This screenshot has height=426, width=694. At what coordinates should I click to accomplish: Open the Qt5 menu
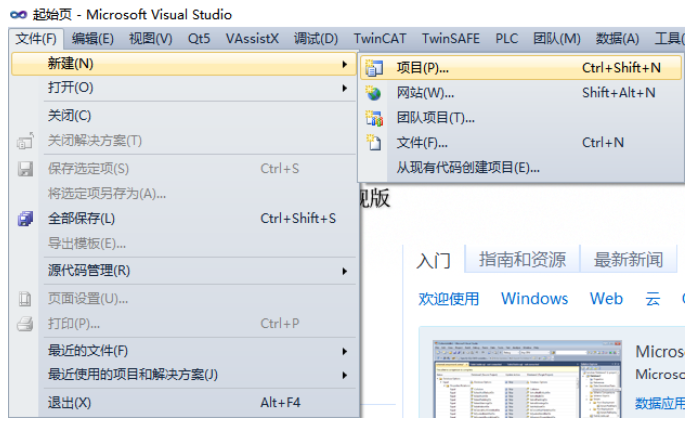[x=199, y=39]
